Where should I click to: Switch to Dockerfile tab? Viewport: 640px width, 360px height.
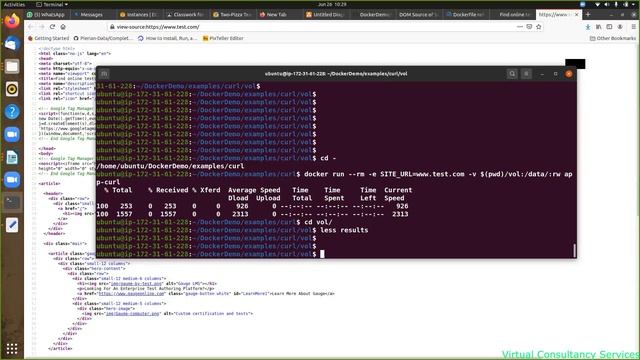click(464, 14)
